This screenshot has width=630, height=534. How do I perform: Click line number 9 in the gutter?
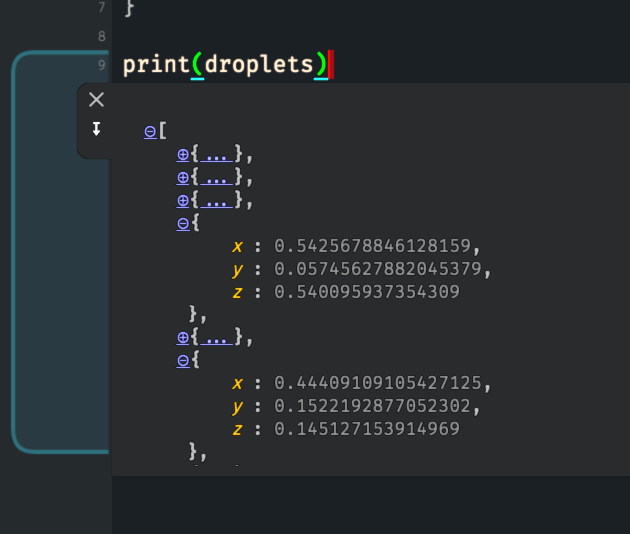(101, 66)
